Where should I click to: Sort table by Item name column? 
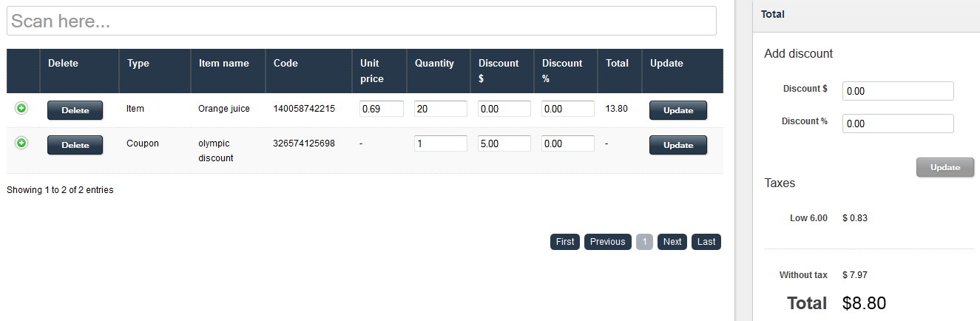[x=224, y=64]
